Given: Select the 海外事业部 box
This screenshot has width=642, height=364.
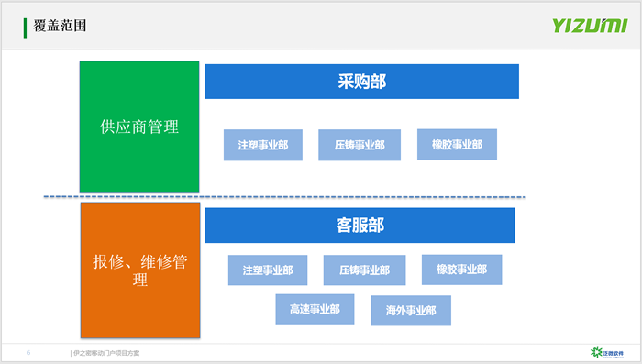Looking at the screenshot, I should pyautogui.click(x=411, y=310).
